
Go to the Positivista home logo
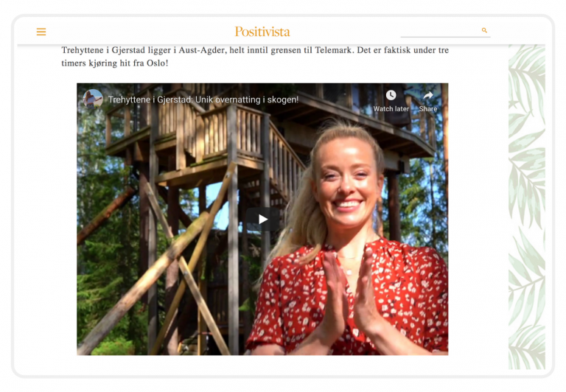[262, 32]
